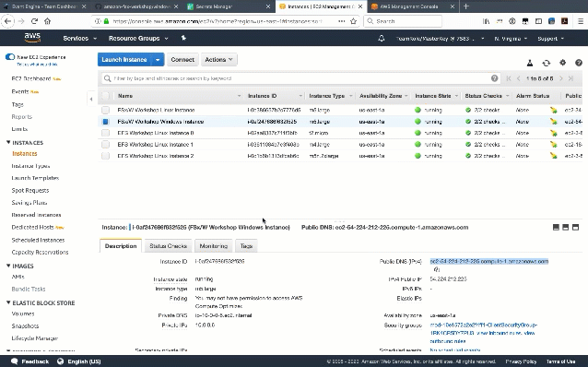
Task: Open the Services menu
Action: click(80, 39)
